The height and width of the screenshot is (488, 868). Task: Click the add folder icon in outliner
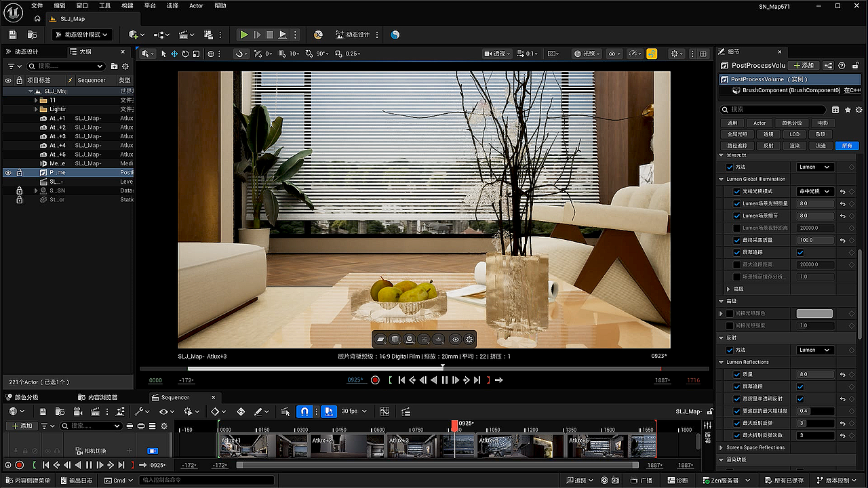114,66
